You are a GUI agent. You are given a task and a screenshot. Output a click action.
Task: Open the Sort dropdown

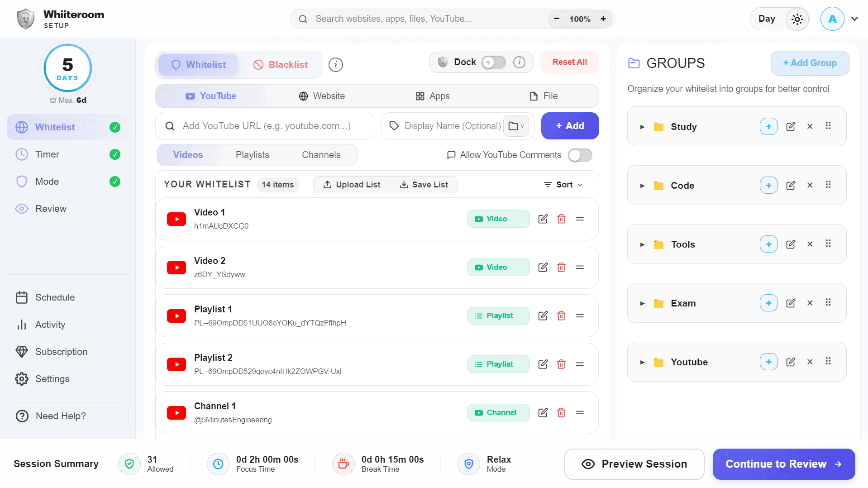tap(563, 185)
